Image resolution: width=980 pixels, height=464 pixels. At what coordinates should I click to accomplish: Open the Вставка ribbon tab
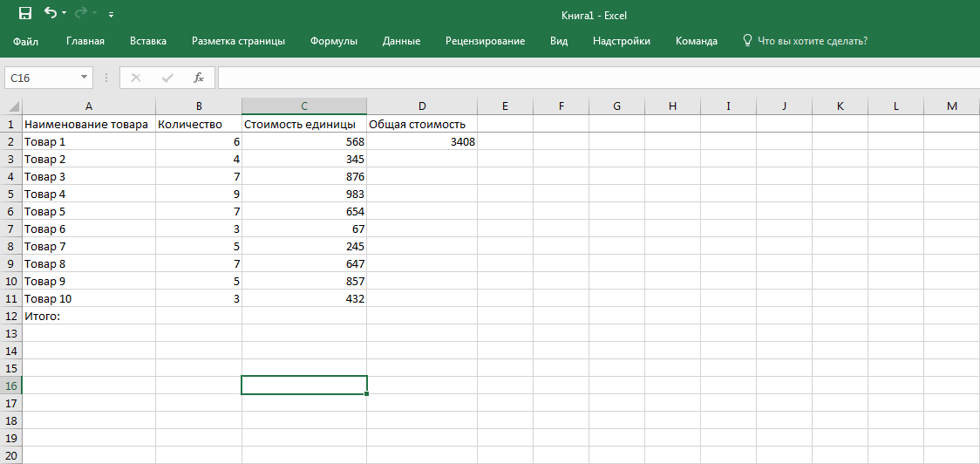148,41
